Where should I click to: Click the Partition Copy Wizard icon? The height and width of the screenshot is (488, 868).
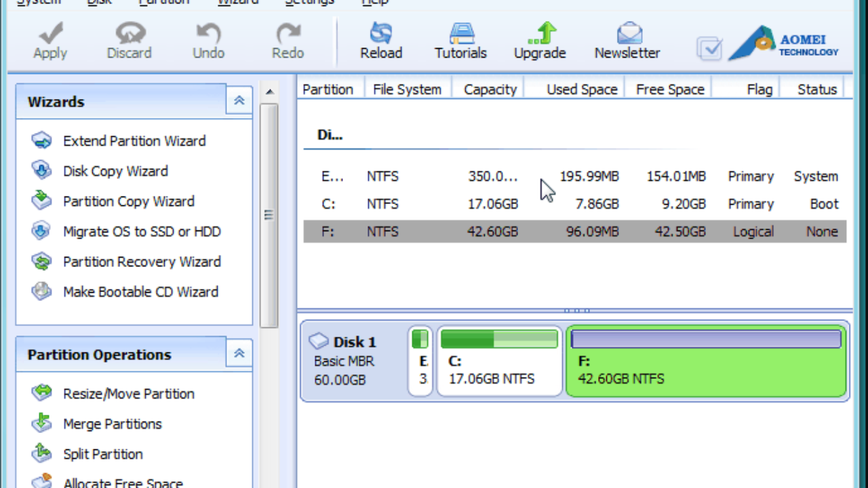[41, 201]
